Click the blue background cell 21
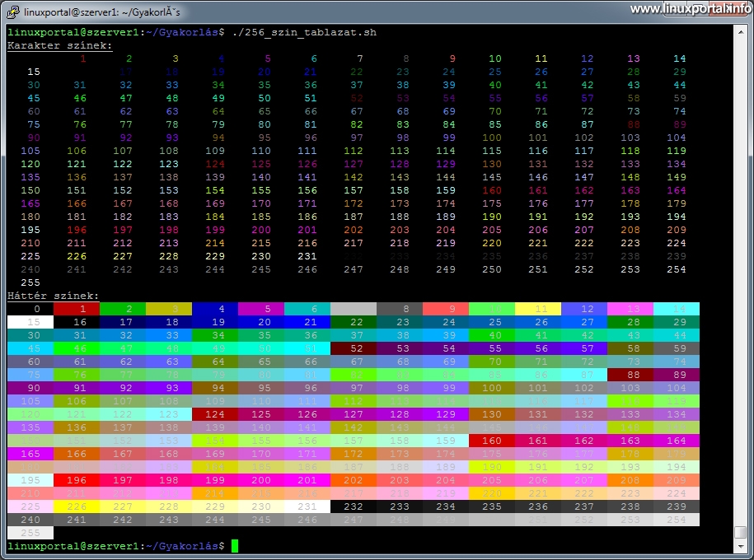 pyautogui.click(x=307, y=321)
